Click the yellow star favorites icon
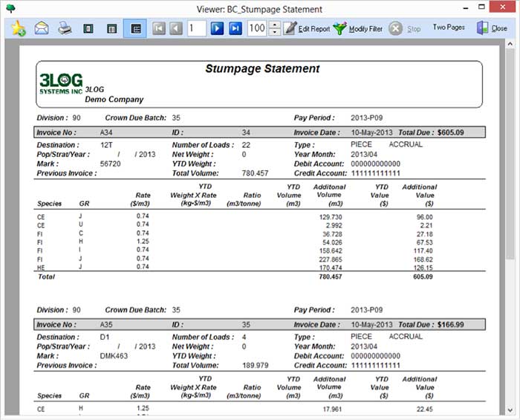This screenshot has height=420, width=520. coord(19,28)
